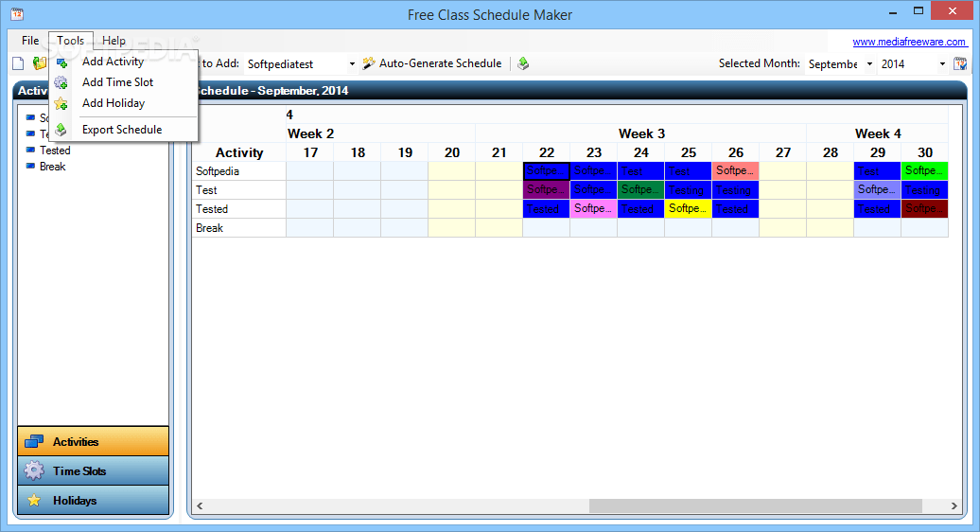
Task: Click the Activity column header
Action: (x=239, y=152)
